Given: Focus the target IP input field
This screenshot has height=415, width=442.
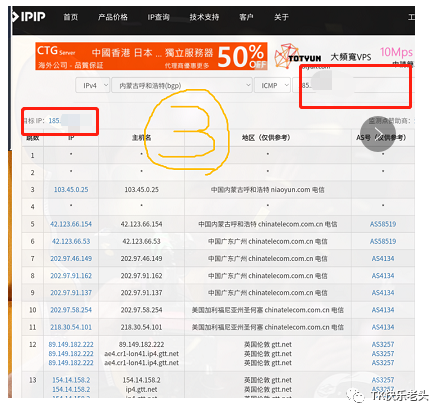Looking at the screenshot, I should tap(353, 86).
